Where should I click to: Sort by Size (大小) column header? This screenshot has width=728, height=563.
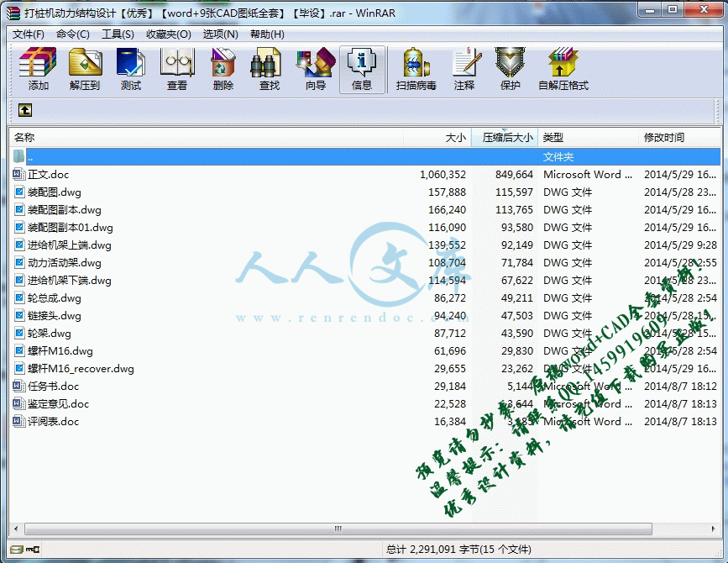pos(437,138)
